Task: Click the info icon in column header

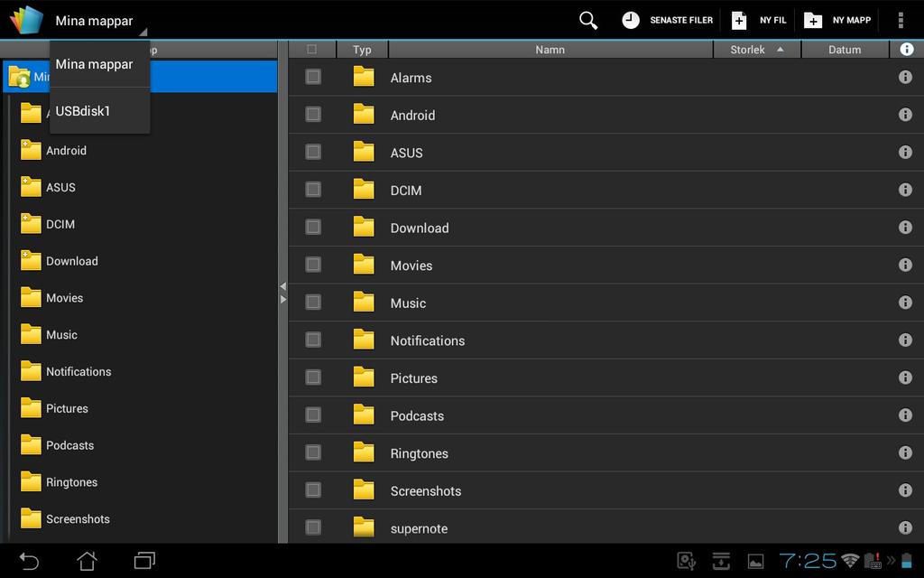Action: (x=906, y=50)
